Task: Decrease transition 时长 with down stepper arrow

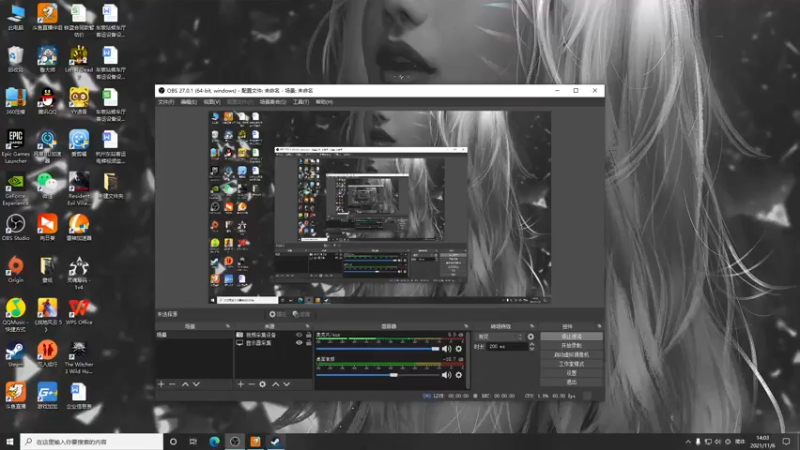Action: click(x=532, y=349)
